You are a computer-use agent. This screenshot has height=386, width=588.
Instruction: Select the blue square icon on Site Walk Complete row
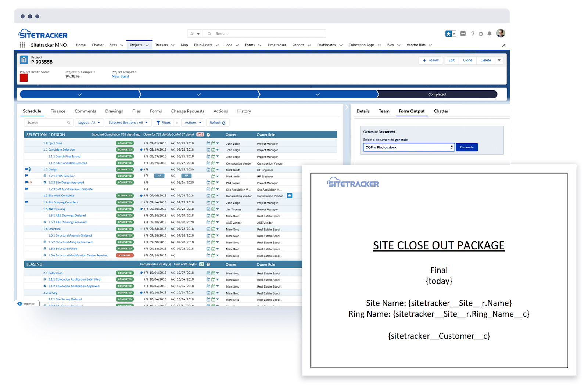tap(290, 195)
